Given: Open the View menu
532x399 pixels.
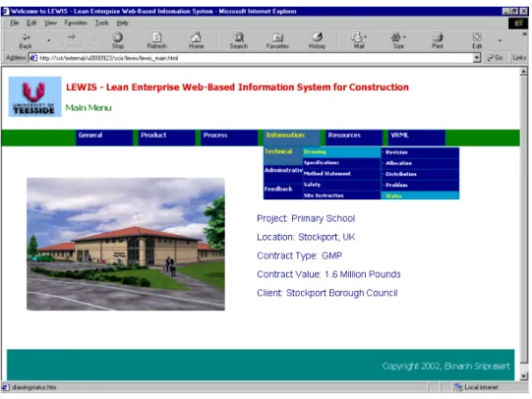Looking at the screenshot, I should [x=50, y=23].
